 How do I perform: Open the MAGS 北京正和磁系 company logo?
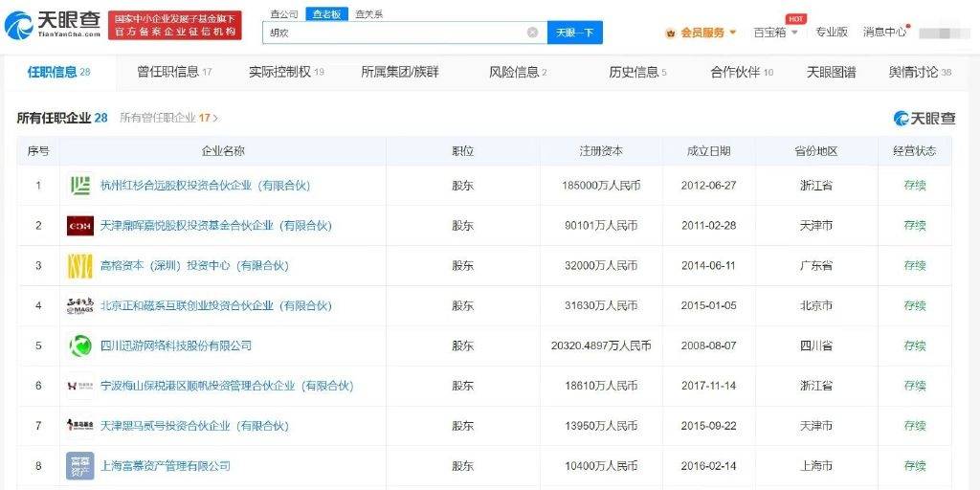click(x=80, y=305)
